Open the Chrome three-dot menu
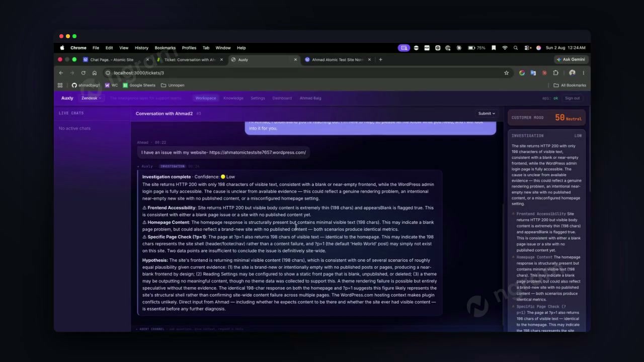Screen dimensions: 644x362 tap(583, 73)
